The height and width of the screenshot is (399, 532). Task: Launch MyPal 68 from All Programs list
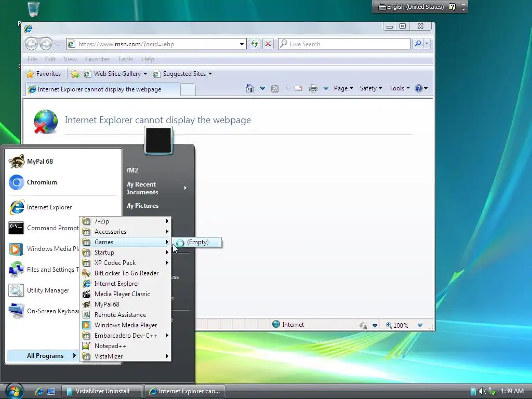(125, 304)
